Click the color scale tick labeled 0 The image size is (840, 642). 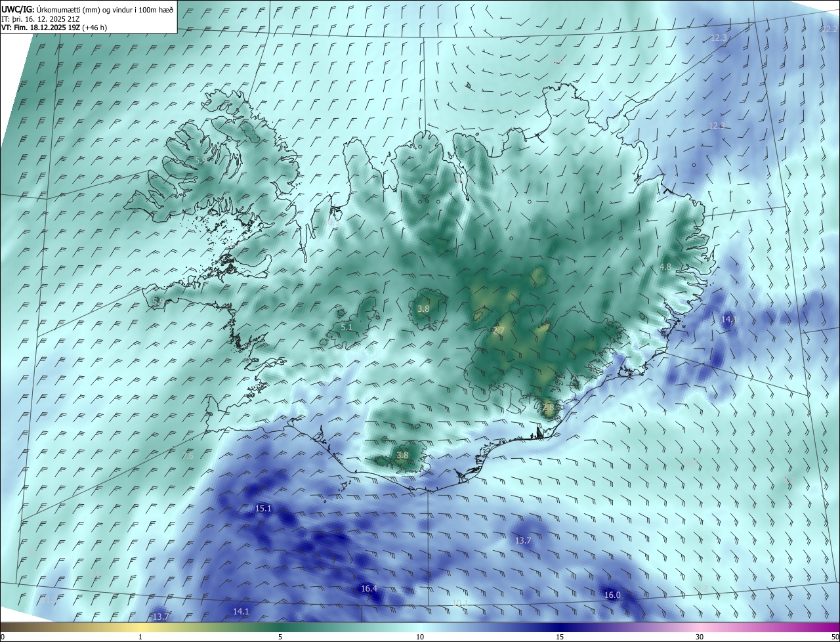coord(2,637)
